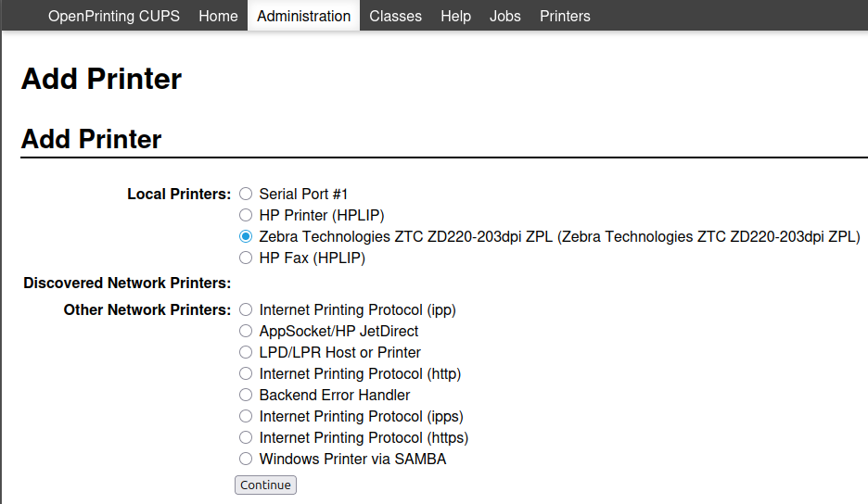Select Internet Printing Protocol (ipp)
Image resolution: width=868 pixels, height=504 pixels.
point(246,309)
